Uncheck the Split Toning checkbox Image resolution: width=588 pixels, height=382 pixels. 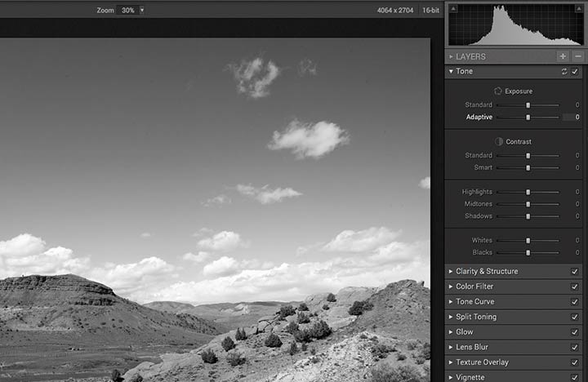coord(574,317)
